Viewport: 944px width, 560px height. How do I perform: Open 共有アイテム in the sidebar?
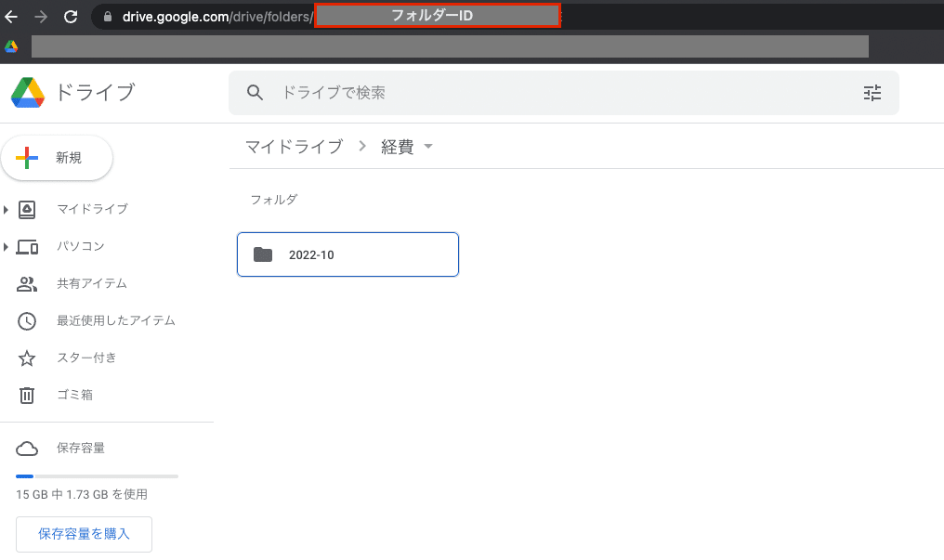point(91,283)
